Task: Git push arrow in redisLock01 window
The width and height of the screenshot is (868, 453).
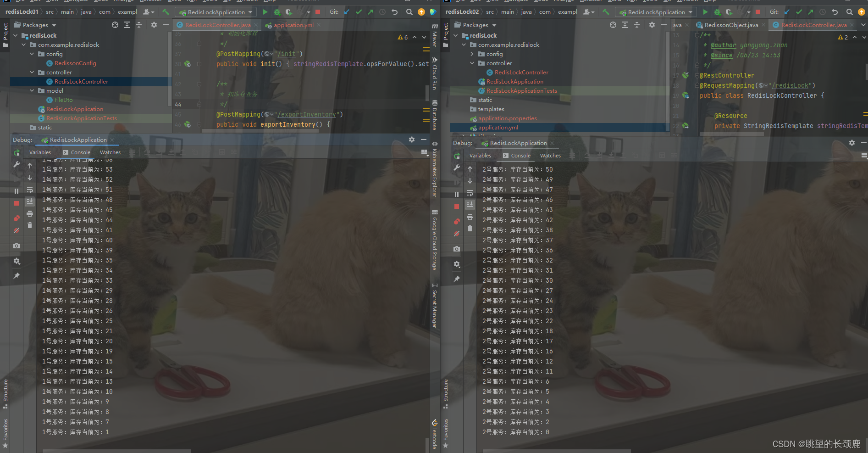Action: coord(370,12)
